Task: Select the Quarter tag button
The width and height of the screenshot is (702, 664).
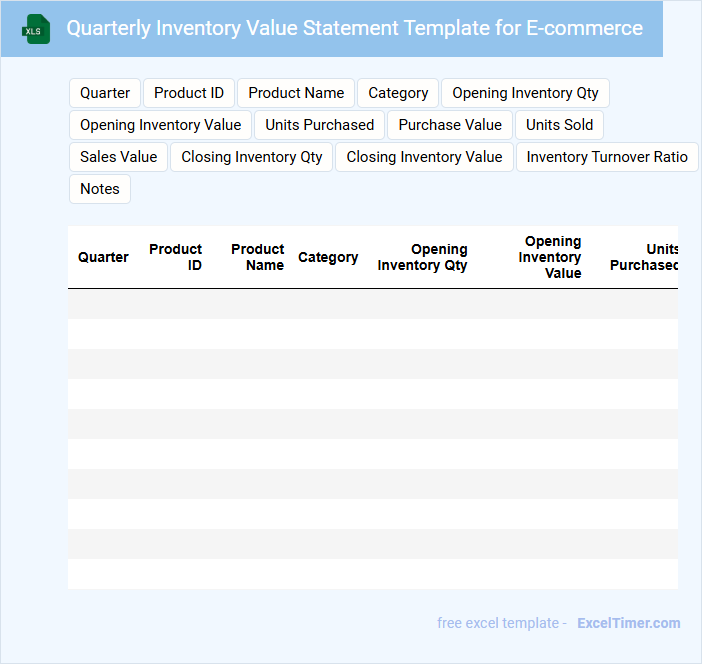Action: point(105,93)
